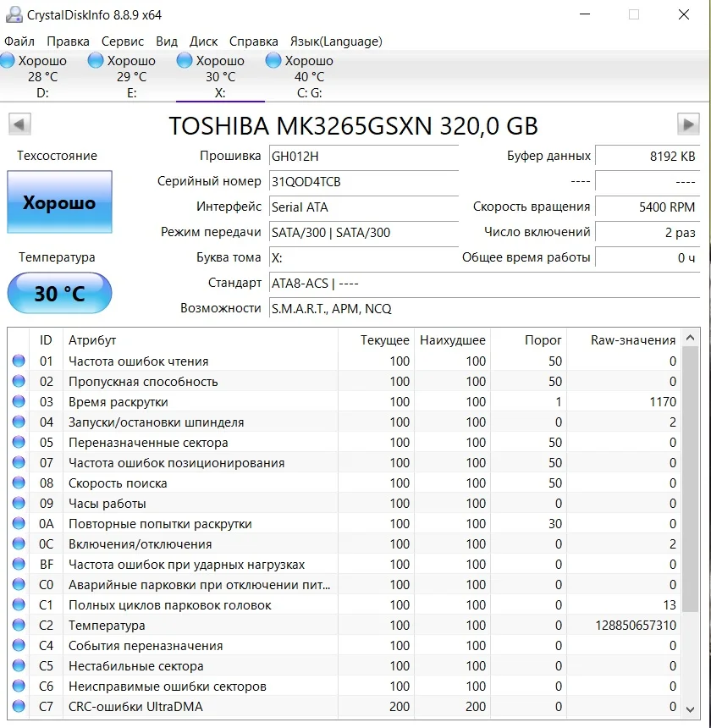Click the CrystalDiskInfo app icon in title bar
The image size is (711, 728).
coord(14,15)
